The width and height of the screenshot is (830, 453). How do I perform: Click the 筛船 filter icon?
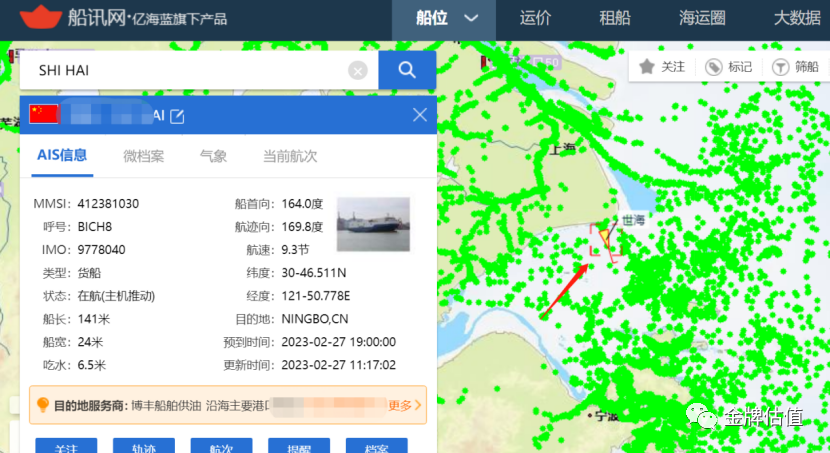(780, 67)
